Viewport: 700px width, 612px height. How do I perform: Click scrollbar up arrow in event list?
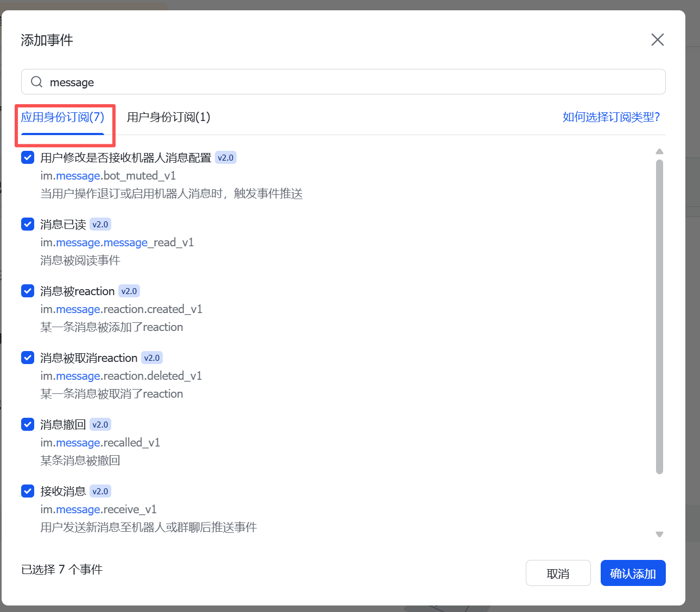659,152
